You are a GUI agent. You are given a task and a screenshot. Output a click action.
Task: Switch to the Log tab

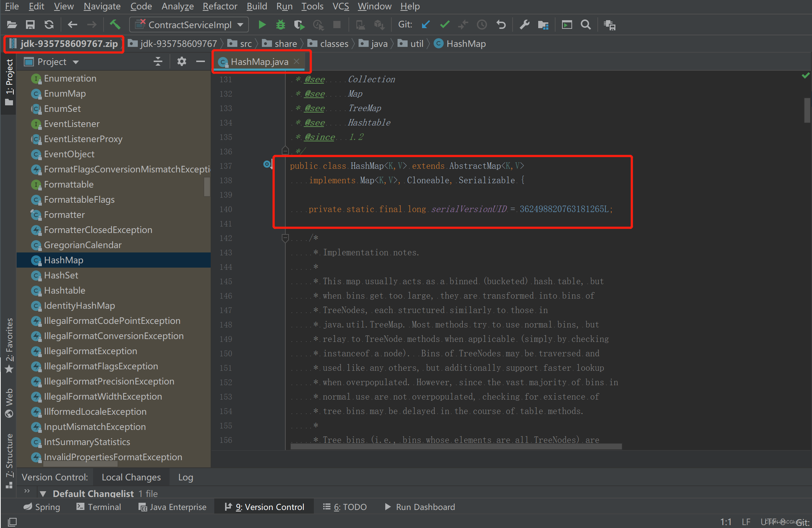click(185, 477)
